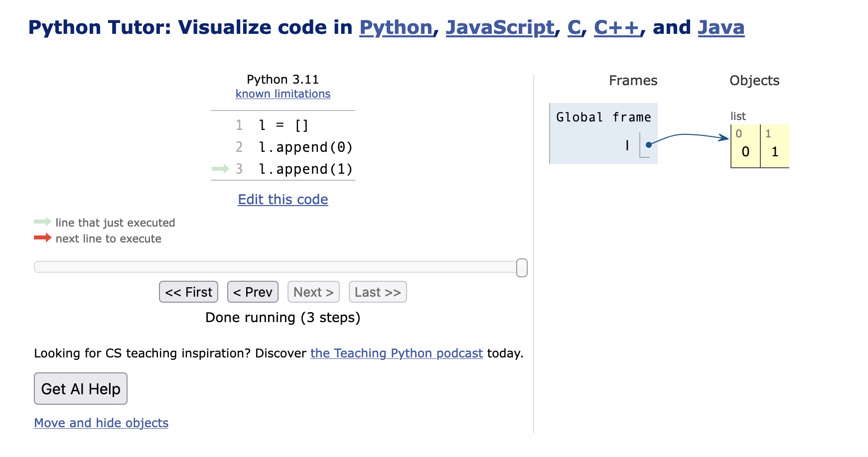Select list element at index 1

pos(775,146)
